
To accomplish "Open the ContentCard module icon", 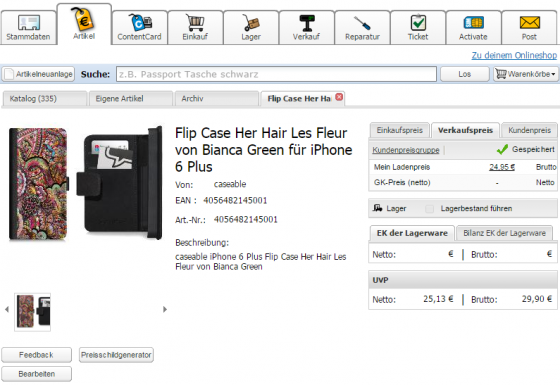I will click(140, 22).
